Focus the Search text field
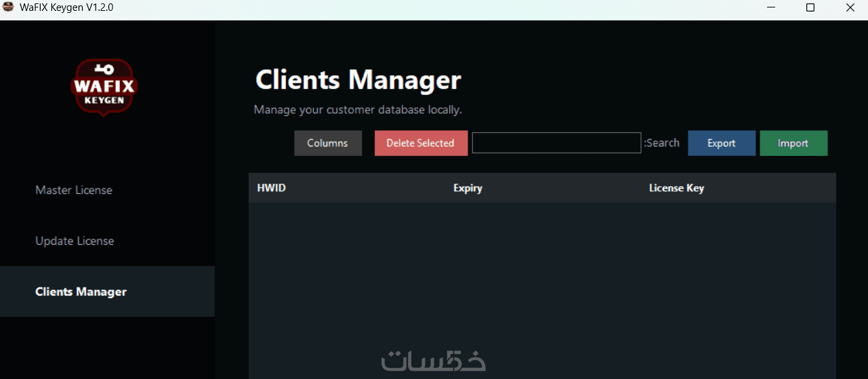This screenshot has height=379, width=868. tap(556, 143)
